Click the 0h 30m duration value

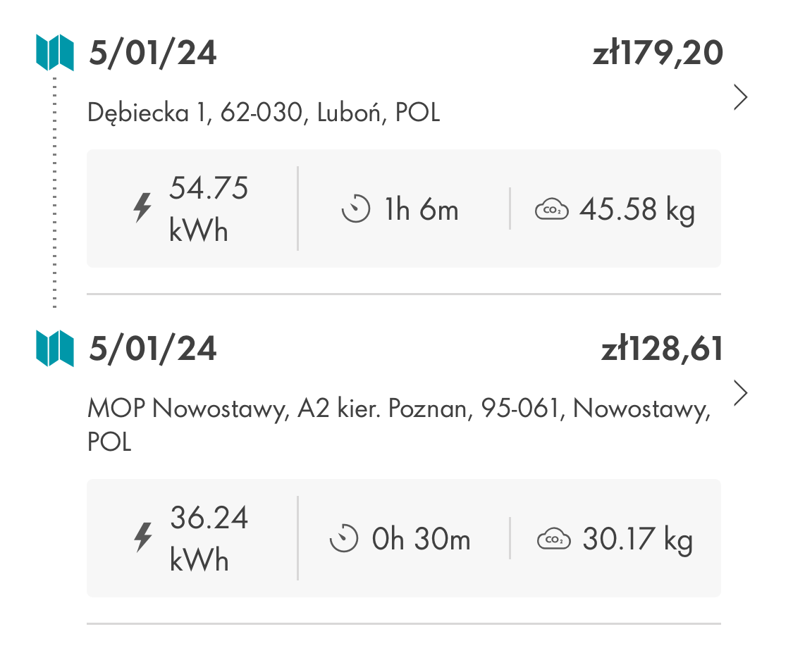coord(422,539)
